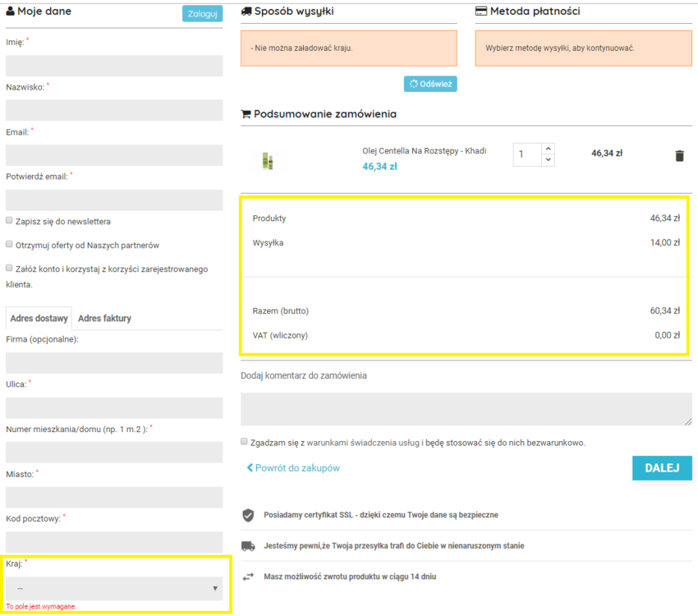Follow the Powrót do zakupów link

tap(293, 468)
